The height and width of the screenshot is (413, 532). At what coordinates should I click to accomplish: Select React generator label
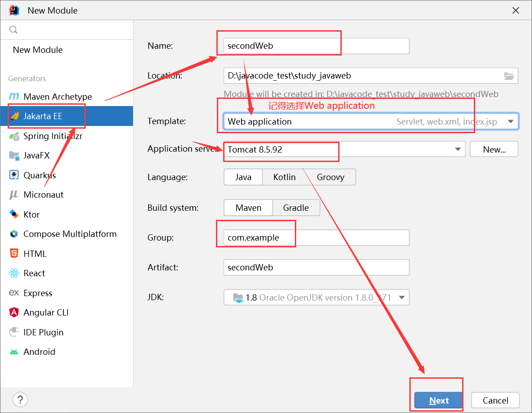pos(34,273)
